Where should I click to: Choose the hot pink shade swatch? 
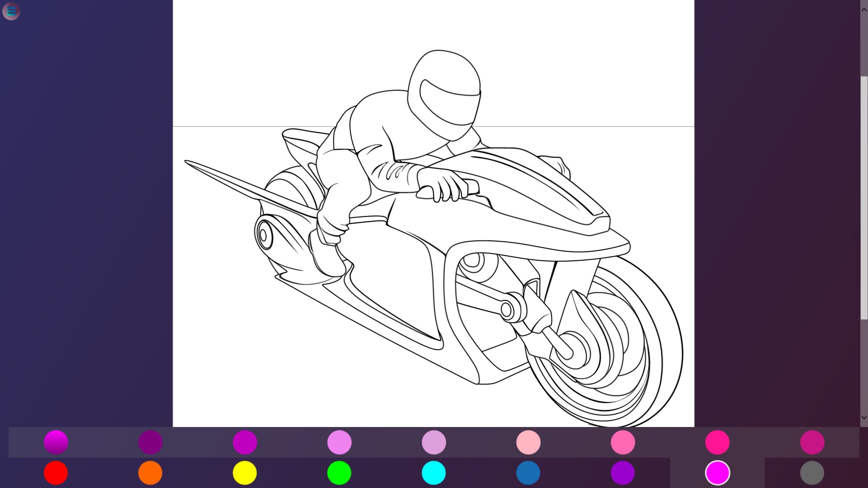(x=623, y=442)
